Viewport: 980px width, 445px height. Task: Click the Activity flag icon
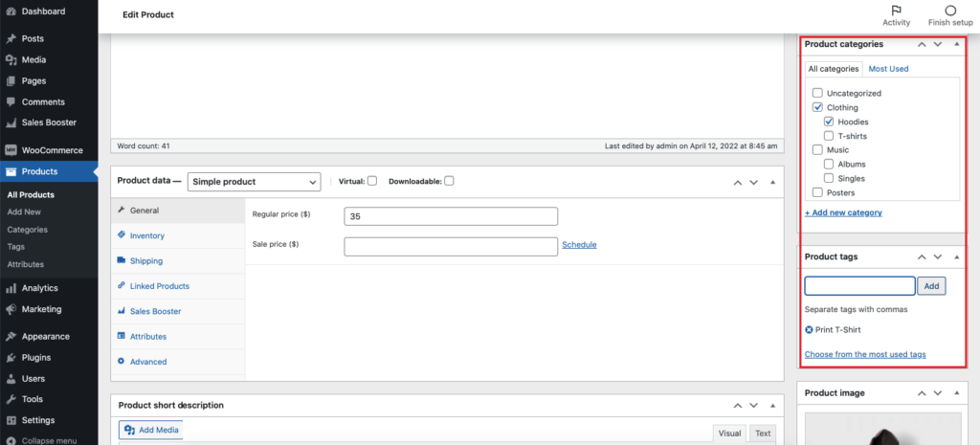(x=896, y=11)
